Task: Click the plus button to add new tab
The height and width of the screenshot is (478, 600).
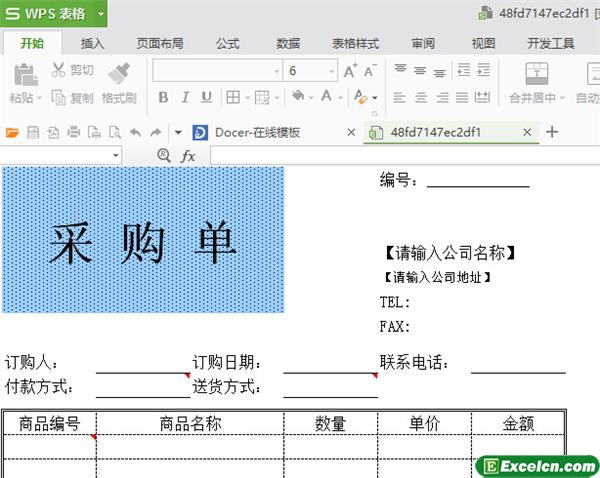Action: (552, 132)
